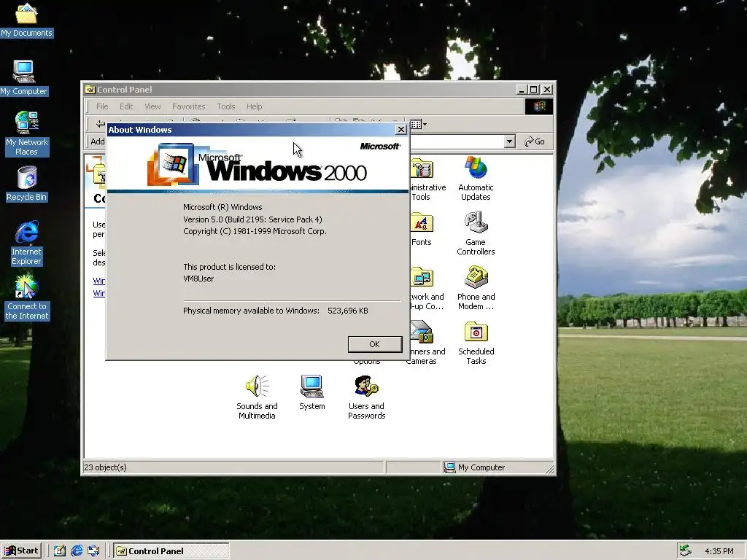Select Recycle Bin desktop icon
The height and width of the screenshot is (560, 747).
click(27, 184)
